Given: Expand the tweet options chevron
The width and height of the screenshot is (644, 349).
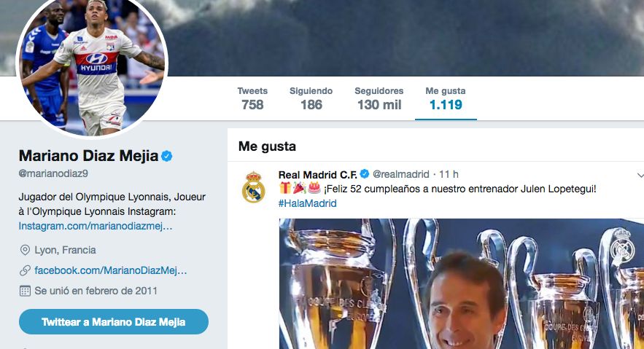Looking at the screenshot, I should [640, 175].
